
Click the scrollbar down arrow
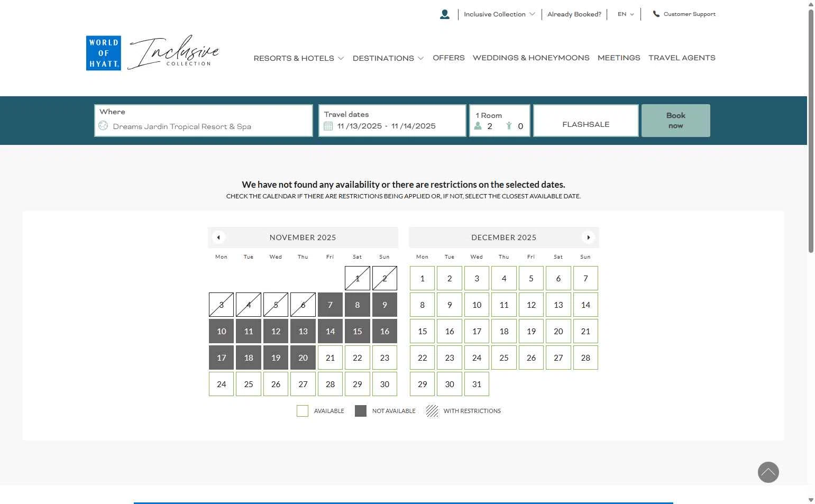(x=811, y=500)
